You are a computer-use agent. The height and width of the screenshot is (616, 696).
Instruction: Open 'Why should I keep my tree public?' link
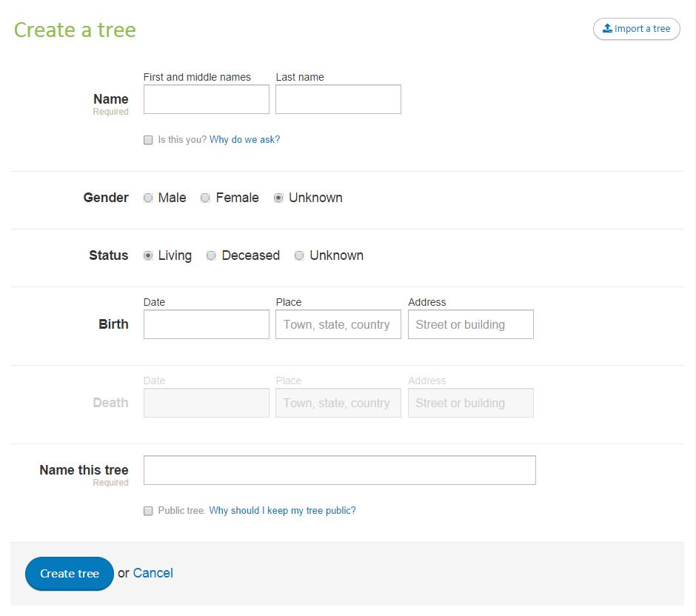pyautogui.click(x=282, y=510)
